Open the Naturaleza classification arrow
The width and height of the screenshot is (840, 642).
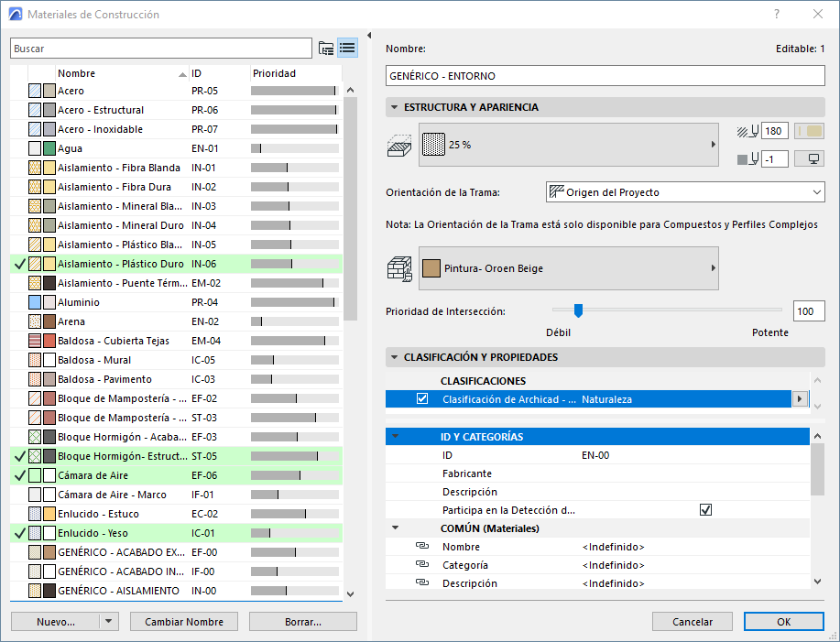[800, 399]
